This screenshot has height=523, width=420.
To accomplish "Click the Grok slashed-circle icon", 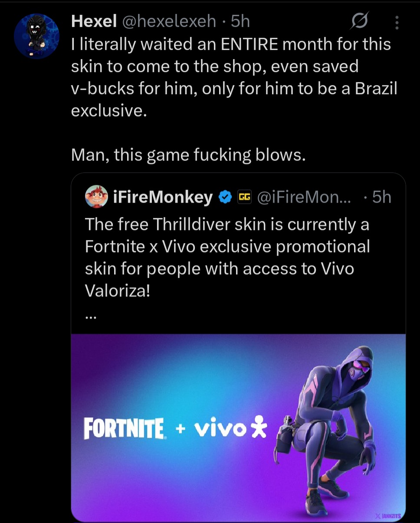I will point(360,21).
